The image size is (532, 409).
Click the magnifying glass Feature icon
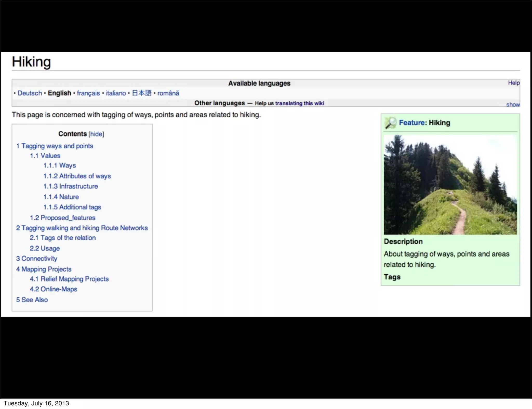coord(390,123)
